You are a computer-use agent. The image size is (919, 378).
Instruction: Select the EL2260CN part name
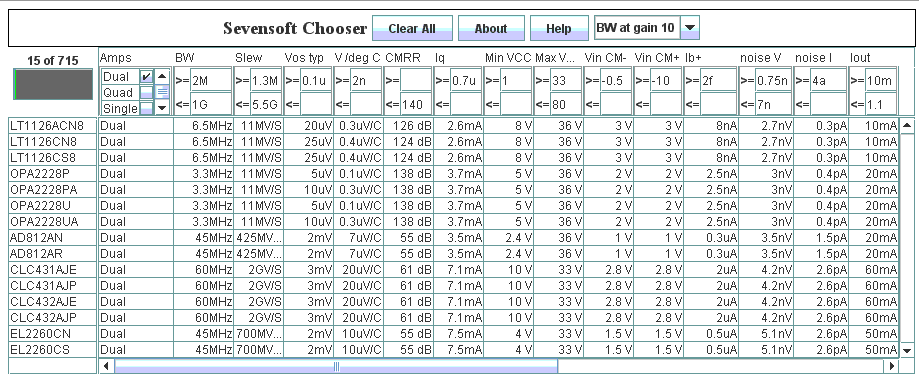click(39, 333)
